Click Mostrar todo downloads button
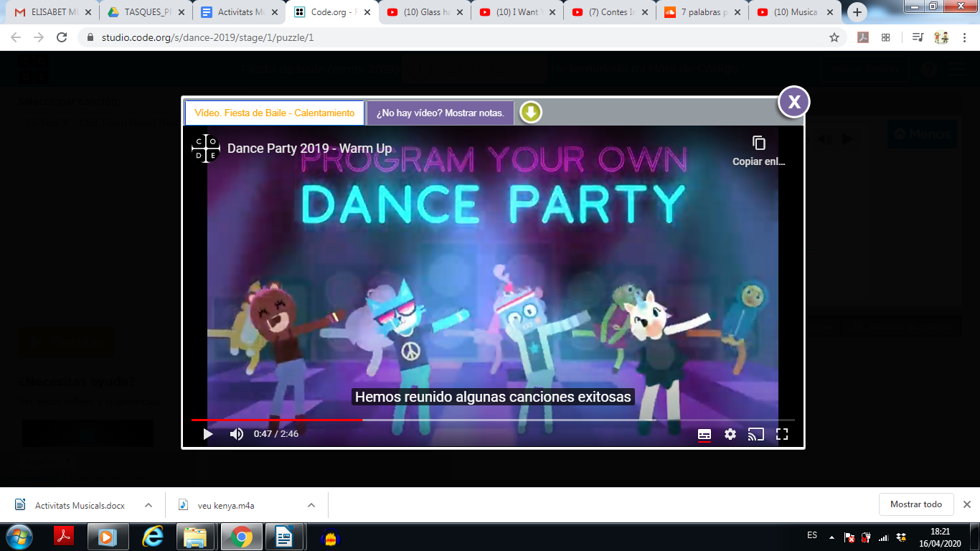The width and height of the screenshot is (980, 551). tap(916, 504)
